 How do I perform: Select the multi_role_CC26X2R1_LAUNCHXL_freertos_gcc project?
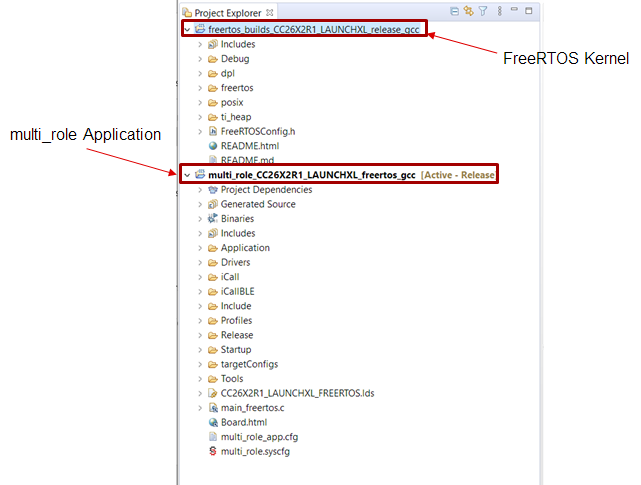311,175
